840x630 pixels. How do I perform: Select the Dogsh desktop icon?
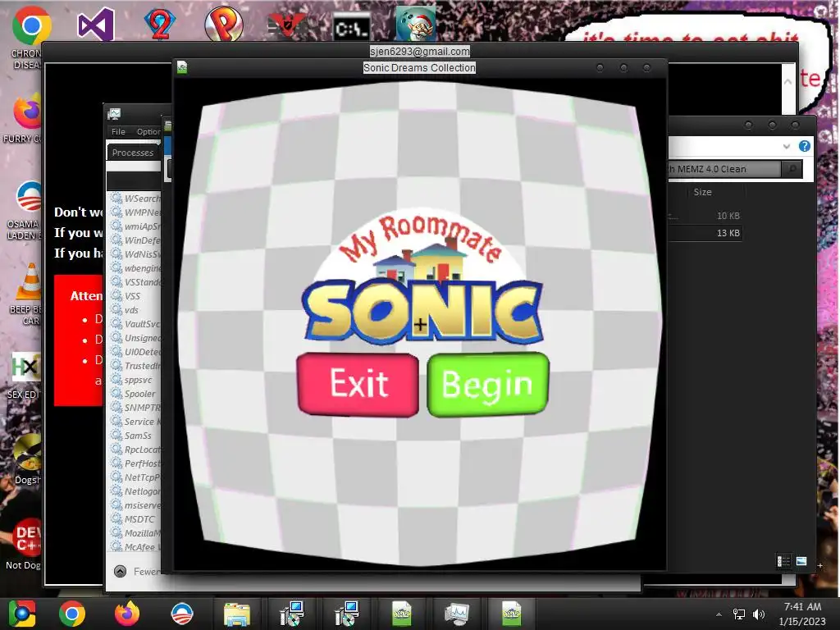28,453
